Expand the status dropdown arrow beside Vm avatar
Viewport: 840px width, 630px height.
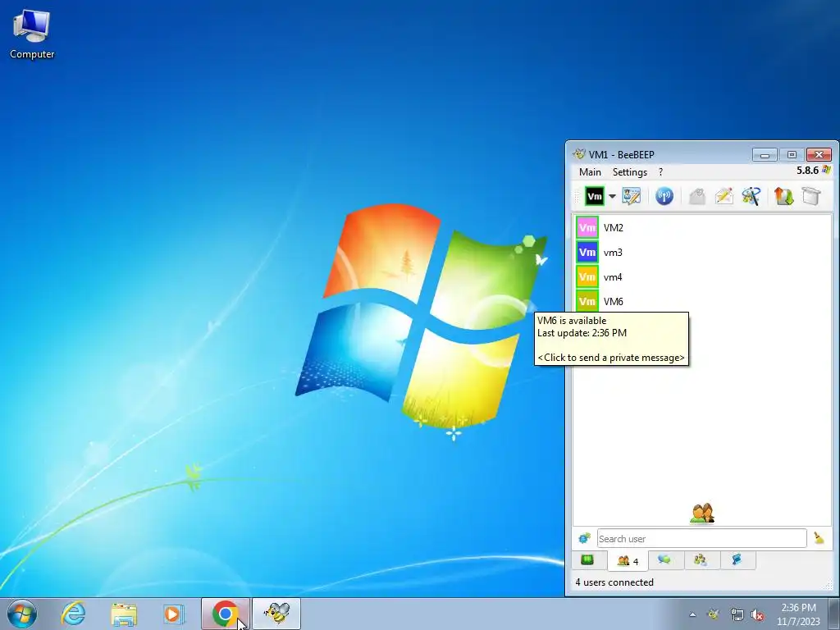coord(612,196)
